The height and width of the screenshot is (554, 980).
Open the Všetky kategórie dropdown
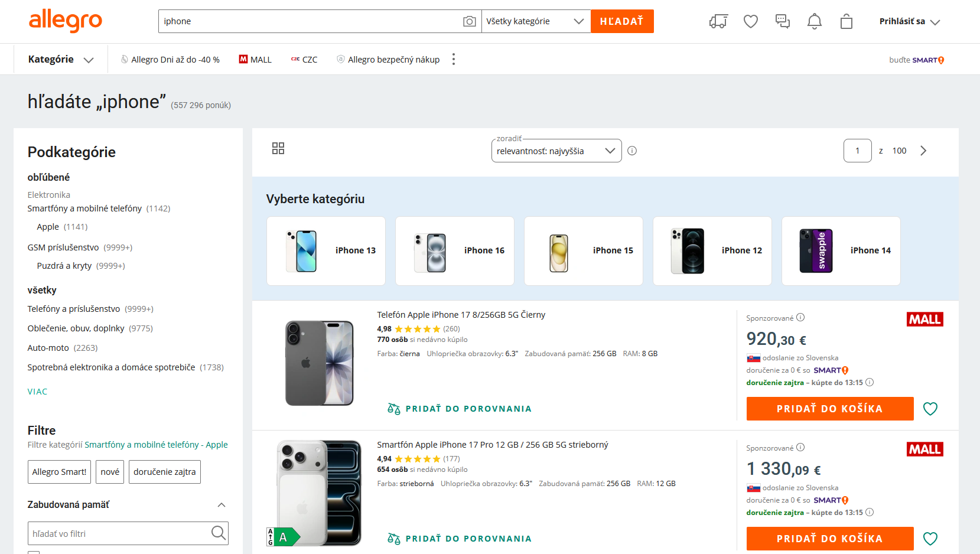point(536,21)
